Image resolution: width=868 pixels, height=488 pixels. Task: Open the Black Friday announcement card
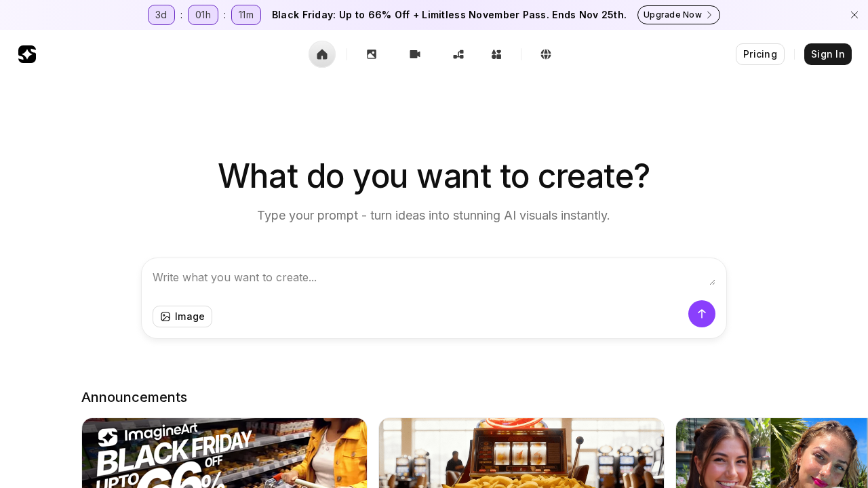[224, 453]
